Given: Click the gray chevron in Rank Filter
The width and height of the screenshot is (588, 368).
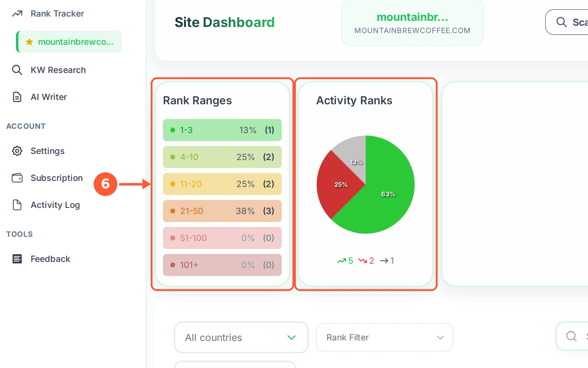Looking at the screenshot, I should click(440, 338).
